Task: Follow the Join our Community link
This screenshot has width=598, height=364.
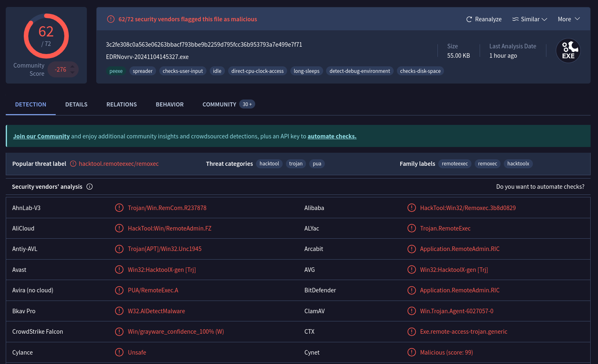Action: [41, 136]
